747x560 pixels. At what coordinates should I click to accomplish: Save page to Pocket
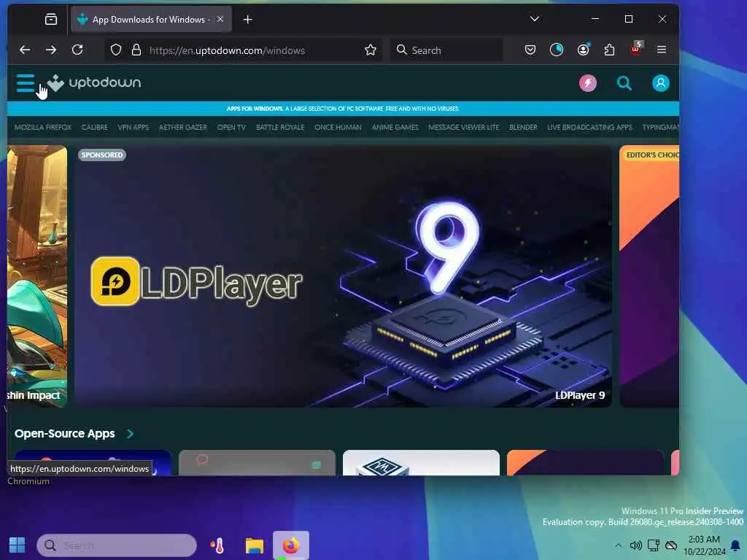coord(530,50)
